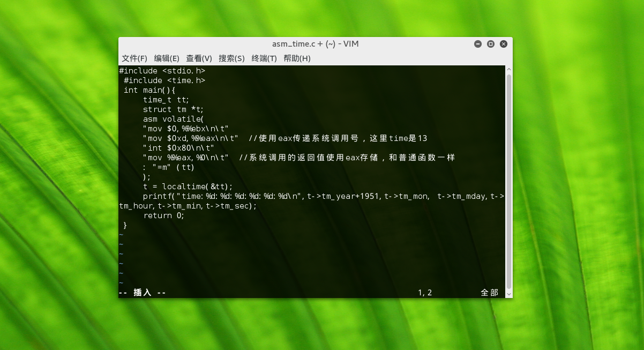The height and width of the screenshot is (350, 644).
Task: Click the t = localtime(&tt); line
Action: [188, 187]
